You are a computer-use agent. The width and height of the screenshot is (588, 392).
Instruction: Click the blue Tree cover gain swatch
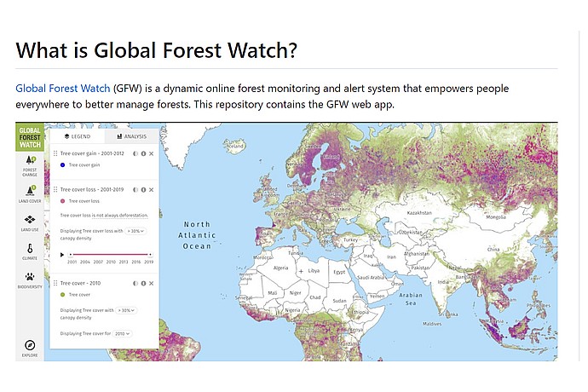coord(62,164)
